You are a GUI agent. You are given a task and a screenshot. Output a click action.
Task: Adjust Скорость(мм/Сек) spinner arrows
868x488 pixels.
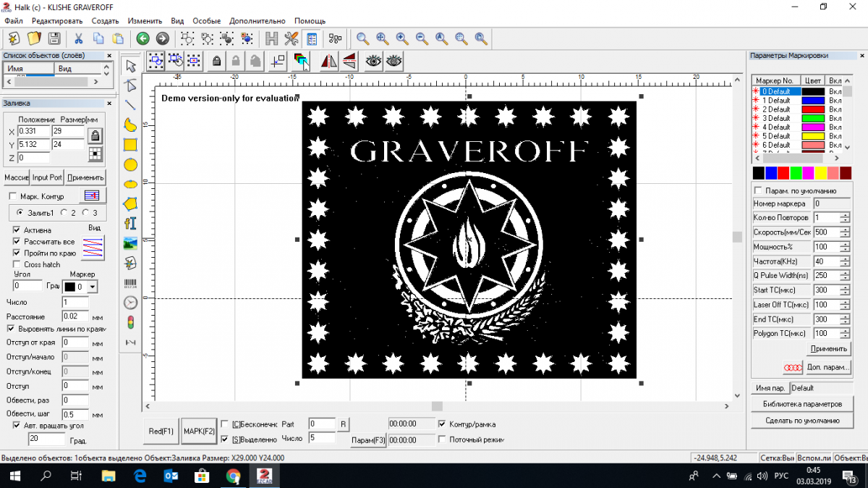[x=845, y=232]
